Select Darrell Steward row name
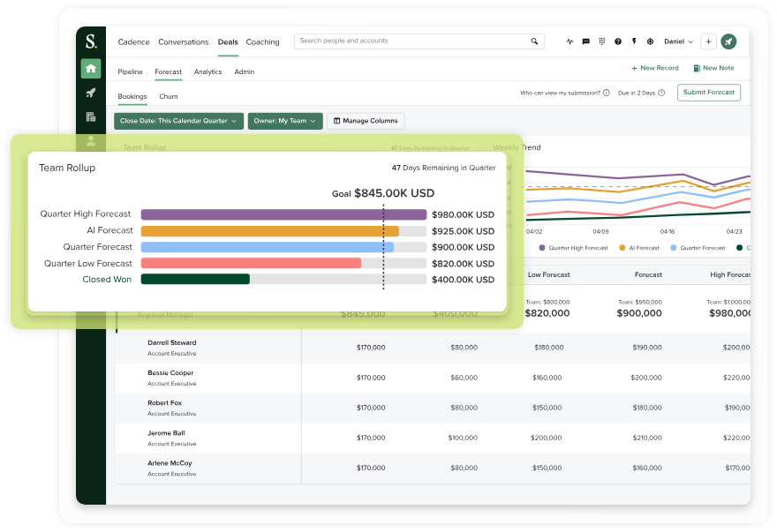Image resolution: width=777 pixels, height=532 pixels. point(172,343)
